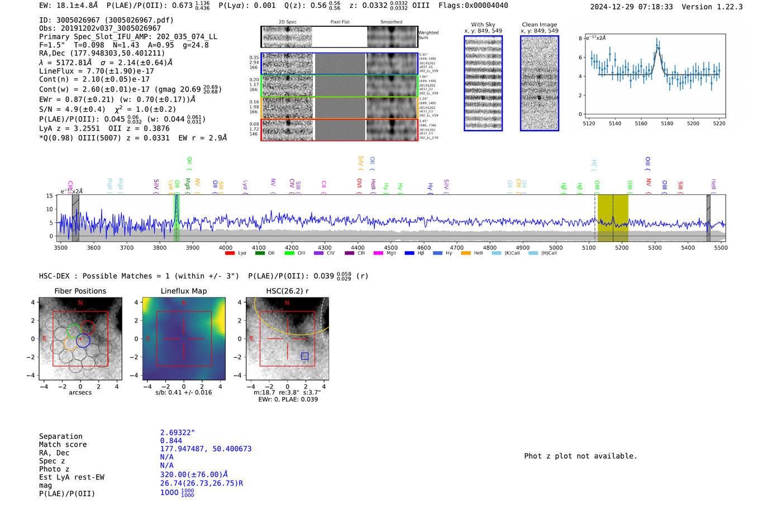Click the "EWr: 0, PLAE: 0.039" caption

[x=288, y=400]
